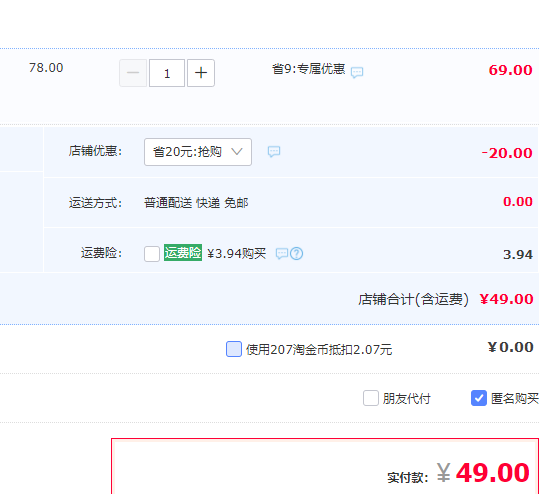Check the 运费险 purchase checkbox
Screen dimensions: 548x494
click(x=152, y=253)
